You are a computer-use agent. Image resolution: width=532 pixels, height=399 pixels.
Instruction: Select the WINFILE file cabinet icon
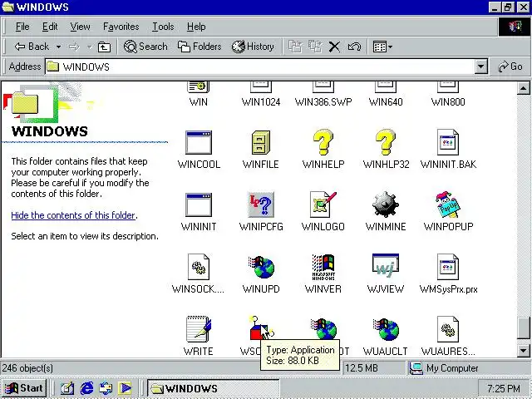261,142
